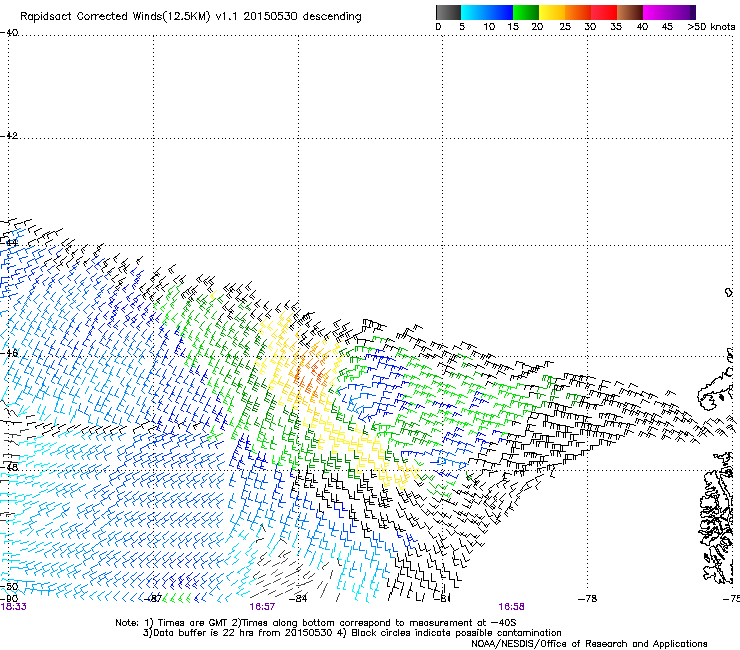
Task: Click the '16:57' time label
Action: [262, 607]
